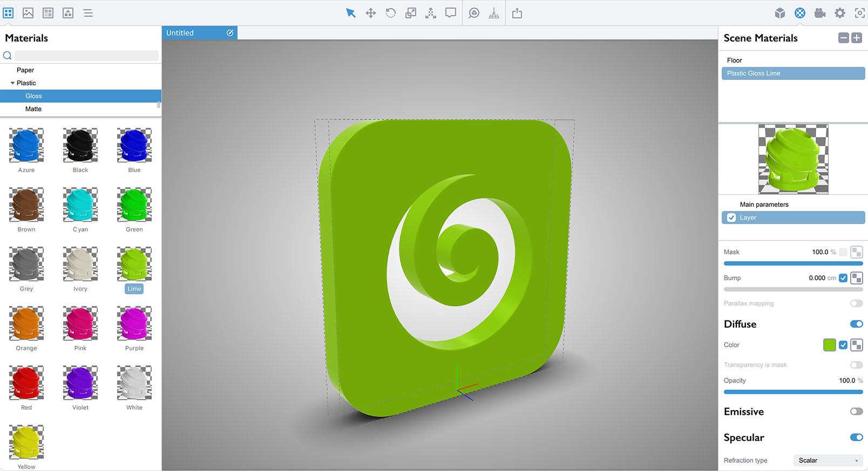Image resolution: width=868 pixels, height=471 pixels.
Task: Select the annotation speech bubble tool
Action: (x=451, y=13)
